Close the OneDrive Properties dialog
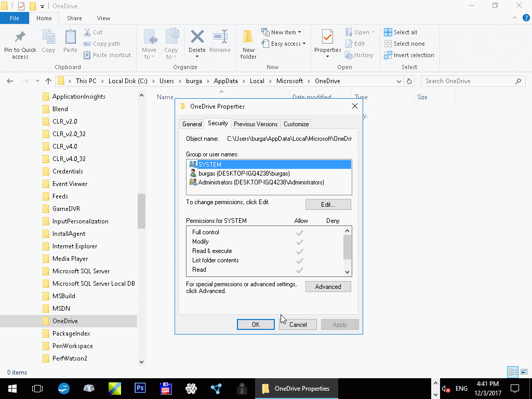Viewport: 532px width, 399px height. tap(355, 106)
